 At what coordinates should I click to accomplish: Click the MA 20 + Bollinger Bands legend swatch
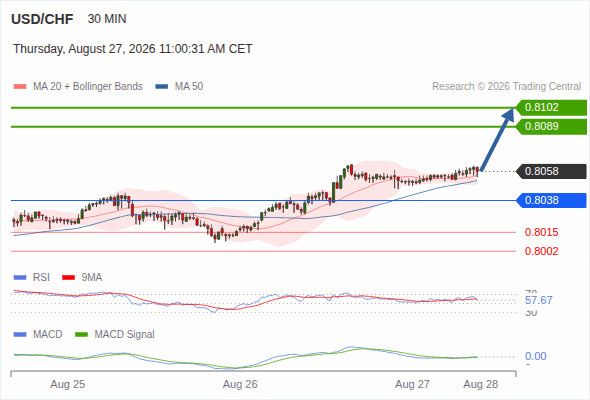point(20,87)
